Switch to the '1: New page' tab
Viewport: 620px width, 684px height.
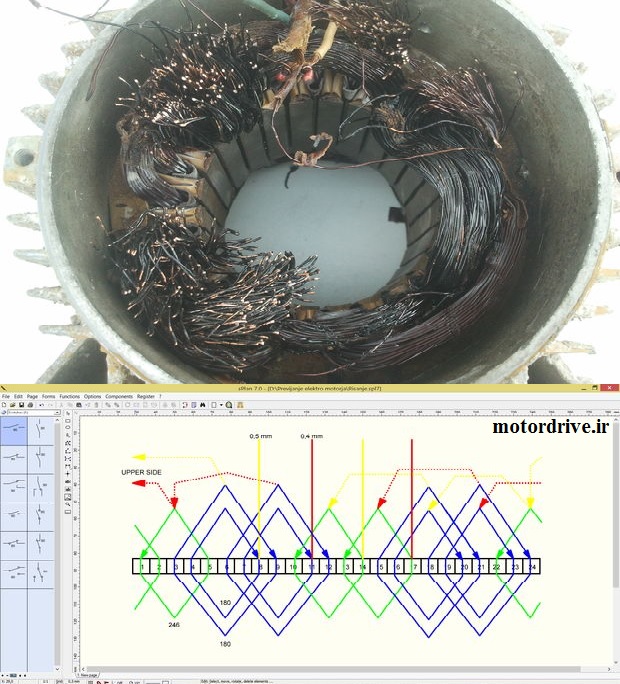[x=88, y=675]
